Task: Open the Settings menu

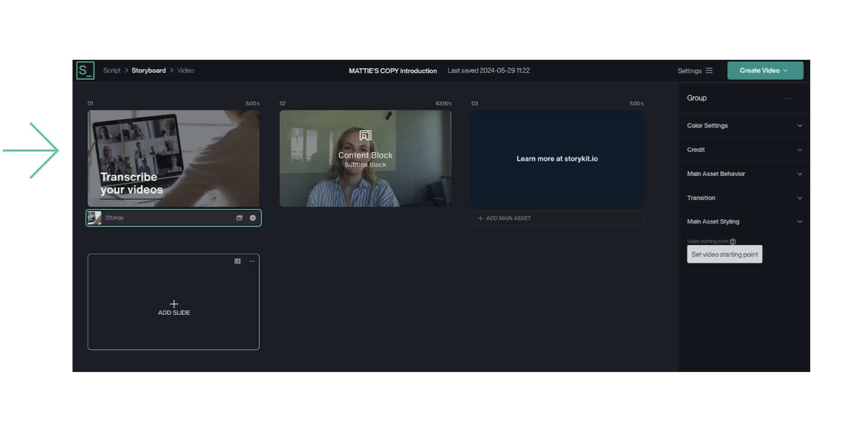Action: [695, 71]
